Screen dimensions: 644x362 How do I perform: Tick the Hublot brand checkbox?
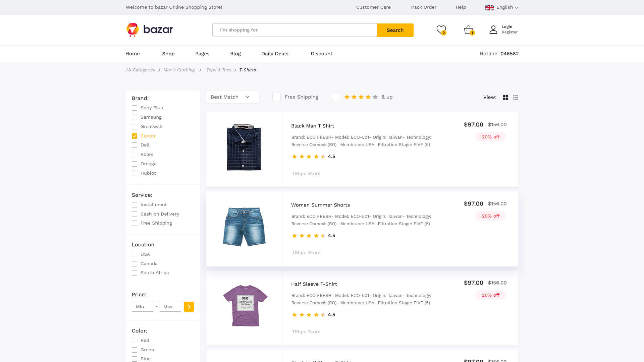(x=135, y=173)
